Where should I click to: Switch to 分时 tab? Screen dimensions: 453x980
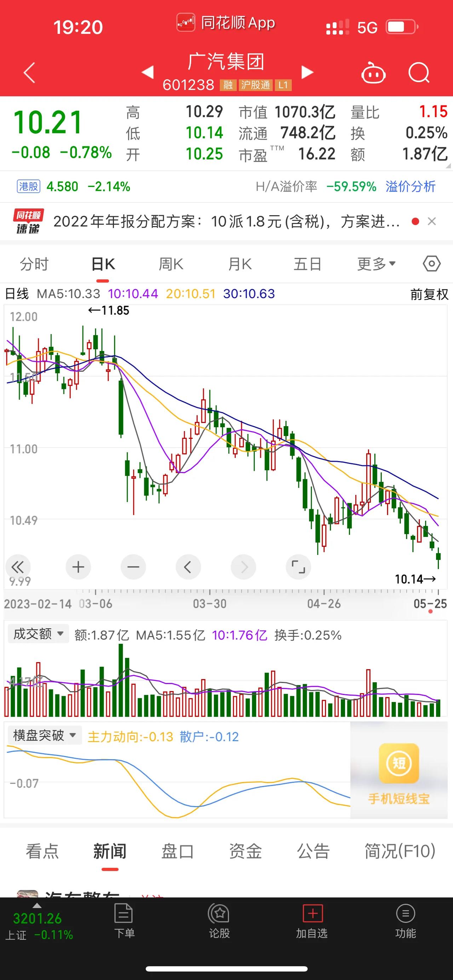34,264
